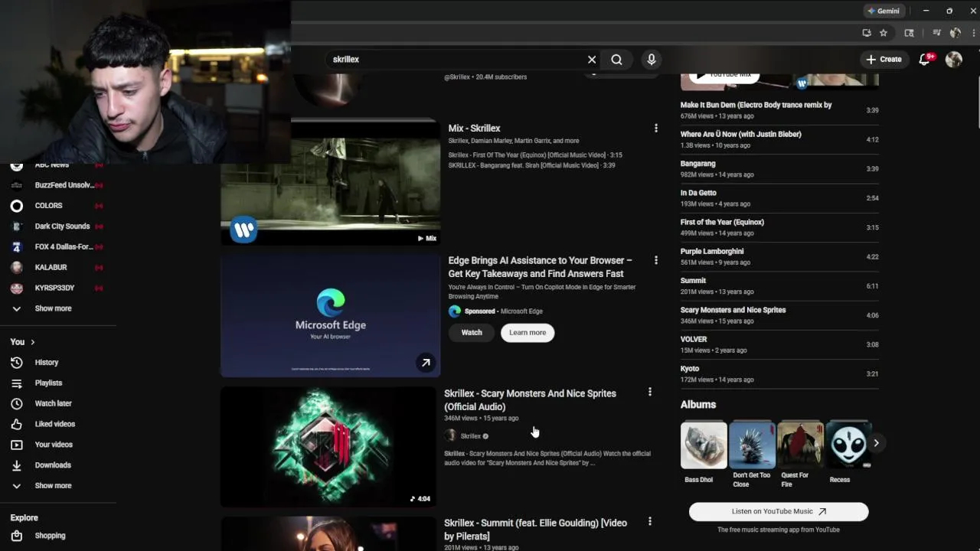980x551 pixels.
Task: Open options menu for Microsoft Edge ad
Action: 656,260
